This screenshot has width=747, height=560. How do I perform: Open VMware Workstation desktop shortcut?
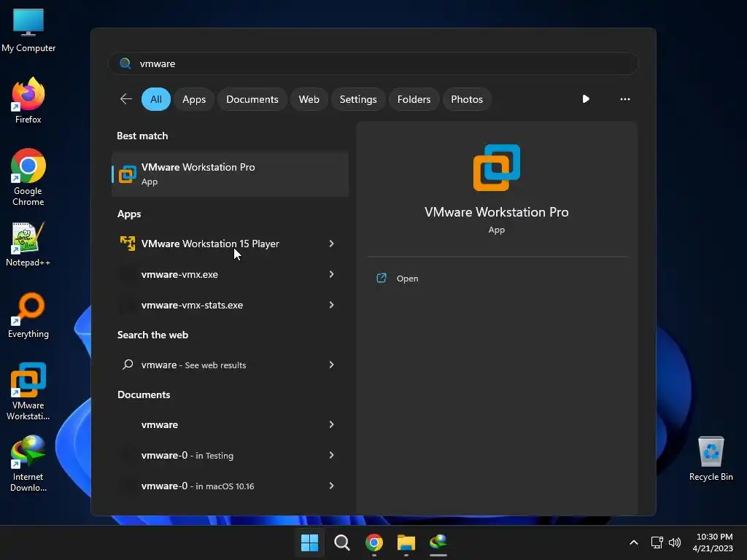coord(28,392)
